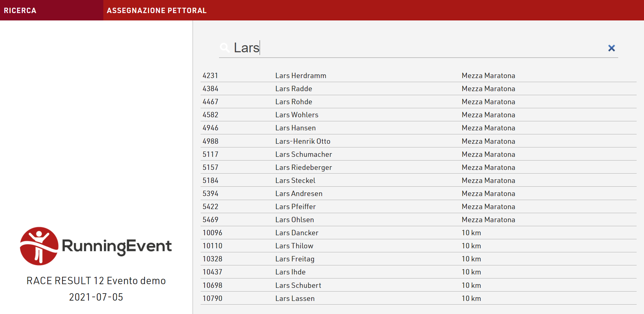Select Lars Steckel row
644x314 pixels.
click(x=295, y=181)
